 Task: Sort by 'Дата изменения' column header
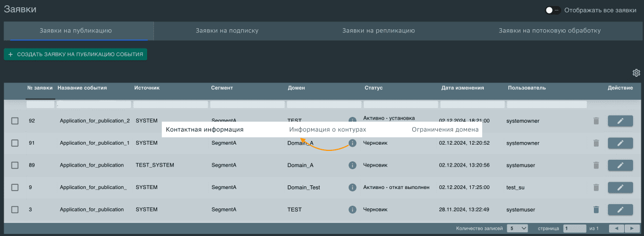coord(462,88)
